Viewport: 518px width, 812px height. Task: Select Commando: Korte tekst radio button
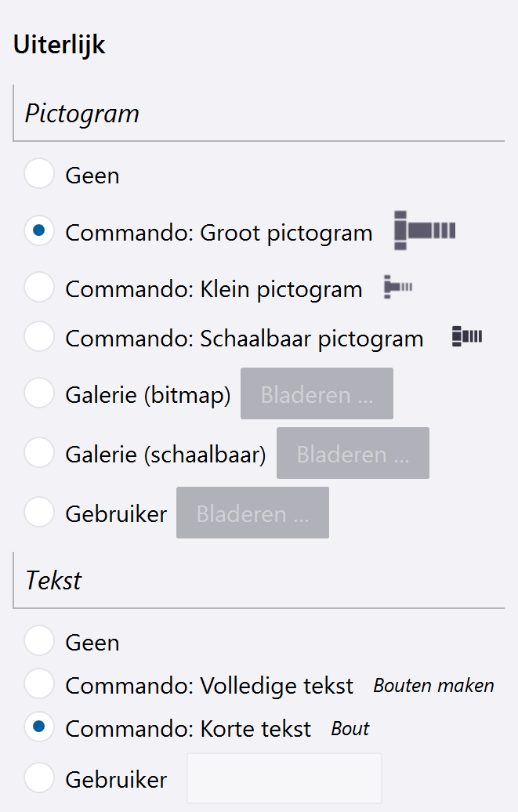[39, 728]
